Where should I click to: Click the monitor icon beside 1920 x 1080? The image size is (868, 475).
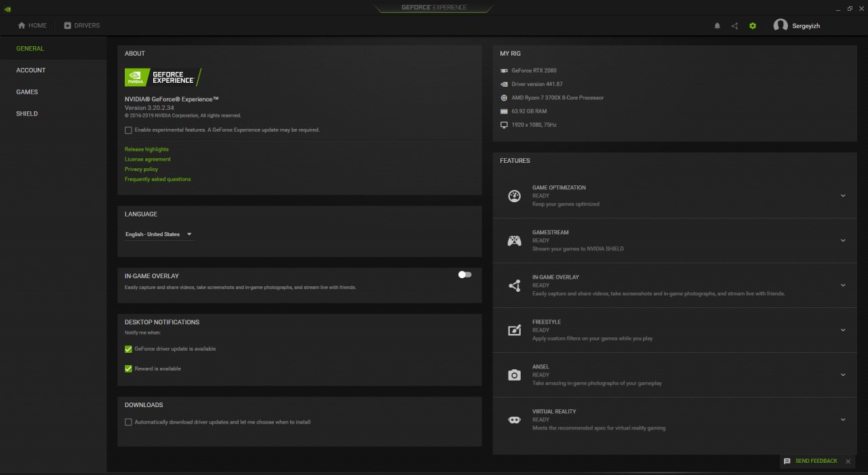[x=504, y=125]
